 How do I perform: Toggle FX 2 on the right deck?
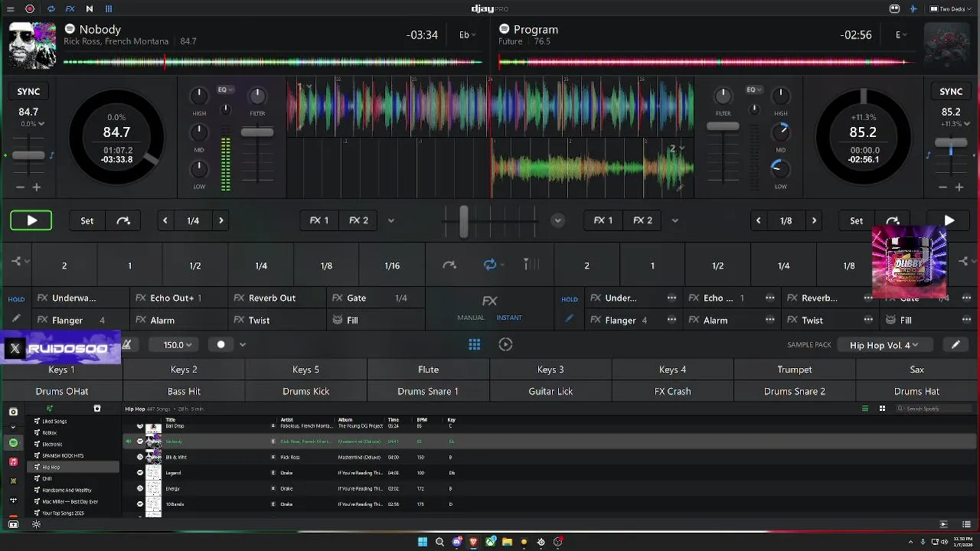(642, 220)
